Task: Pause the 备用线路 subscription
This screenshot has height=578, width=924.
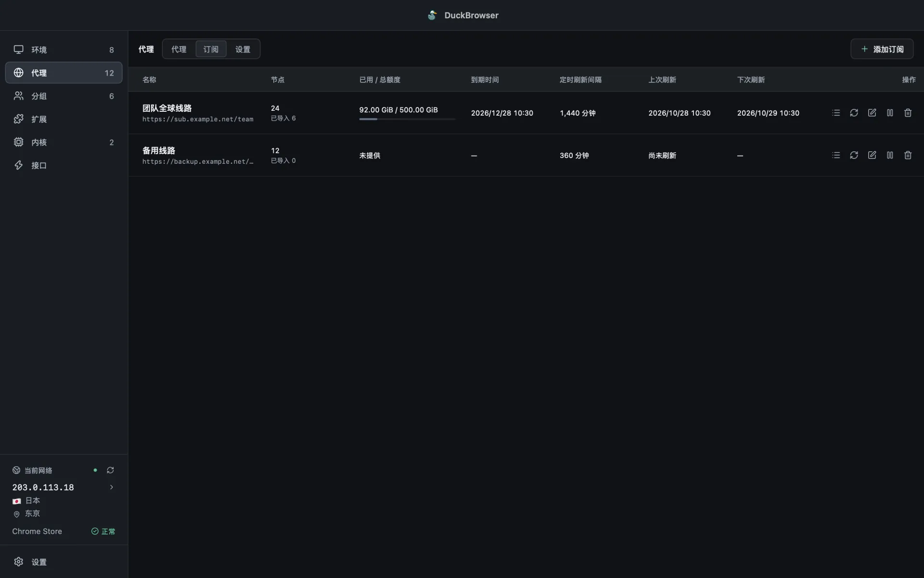Action: pyautogui.click(x=890, y=155)
